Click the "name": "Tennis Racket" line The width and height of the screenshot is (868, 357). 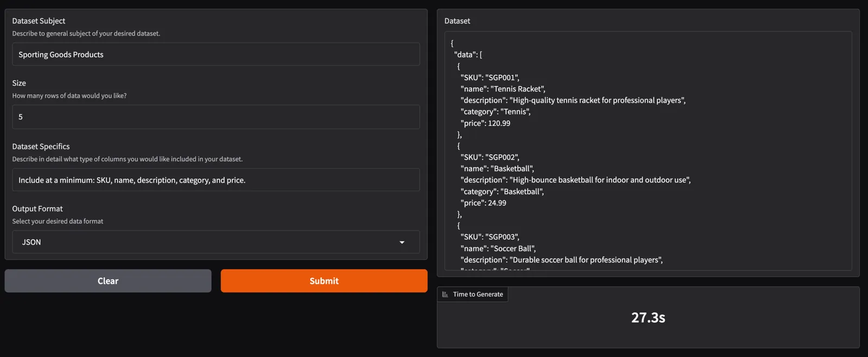point(503,89)
